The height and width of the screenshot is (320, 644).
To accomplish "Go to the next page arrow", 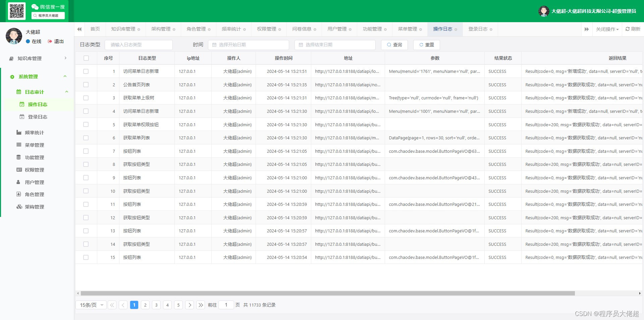I will 190,305.
